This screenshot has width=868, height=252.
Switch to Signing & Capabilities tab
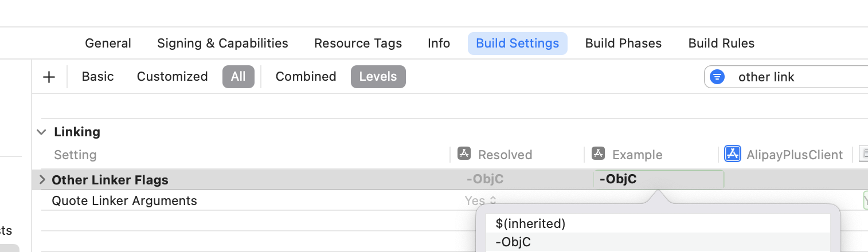click(x=222, y=44)
